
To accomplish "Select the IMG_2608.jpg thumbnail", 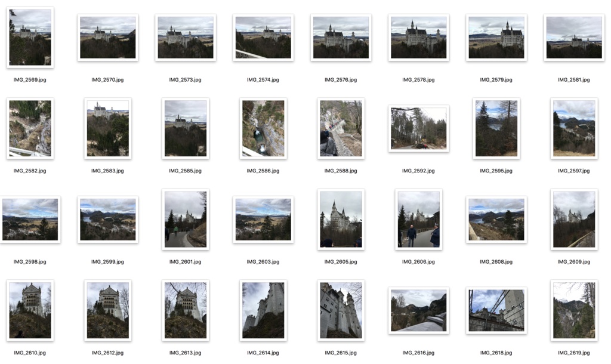I will tap(496, 220).
